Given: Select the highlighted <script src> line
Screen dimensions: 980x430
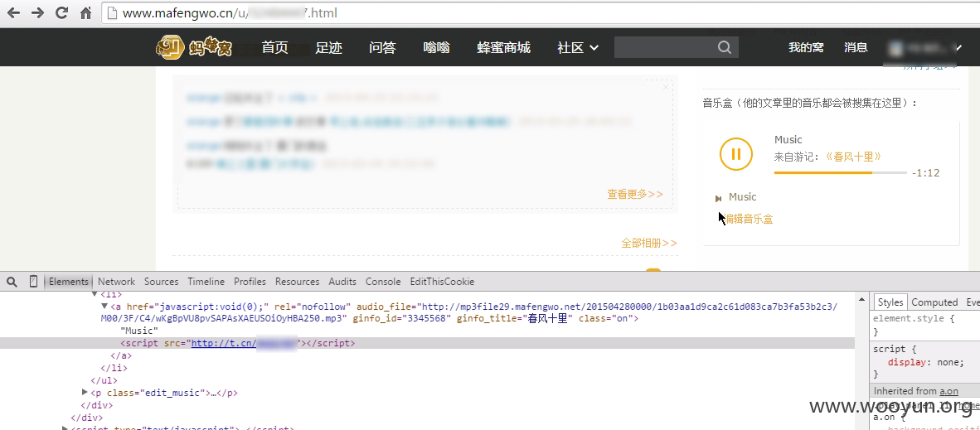Looking at the screenshot, I should coord(427,343).
